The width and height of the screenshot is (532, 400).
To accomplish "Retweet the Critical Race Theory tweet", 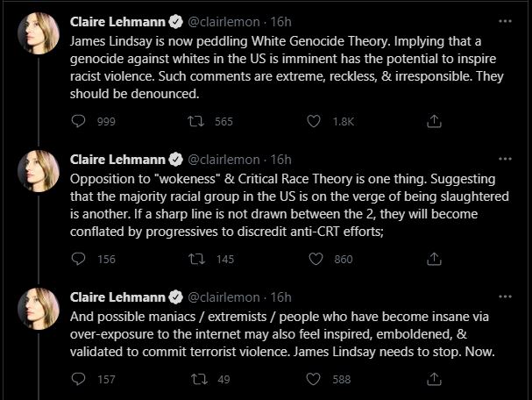I will click(x=196, y=259).
